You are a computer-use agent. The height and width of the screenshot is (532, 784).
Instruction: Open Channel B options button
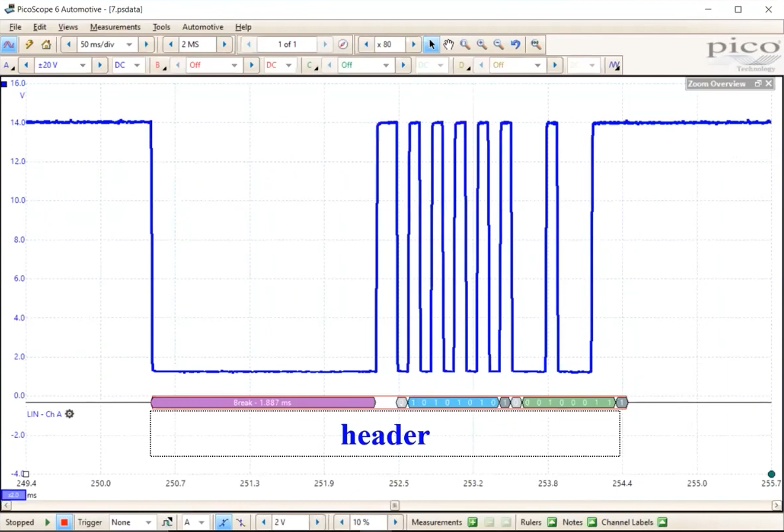coord(160,65)
